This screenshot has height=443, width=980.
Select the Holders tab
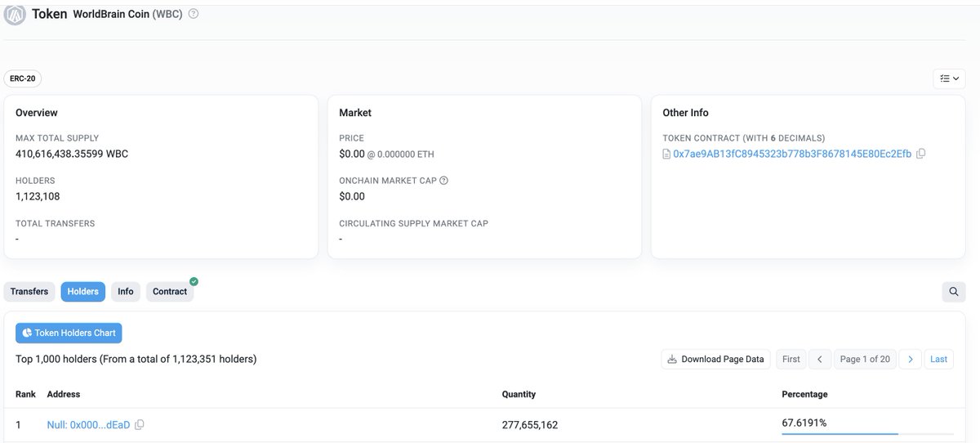(x=83, y=292)
